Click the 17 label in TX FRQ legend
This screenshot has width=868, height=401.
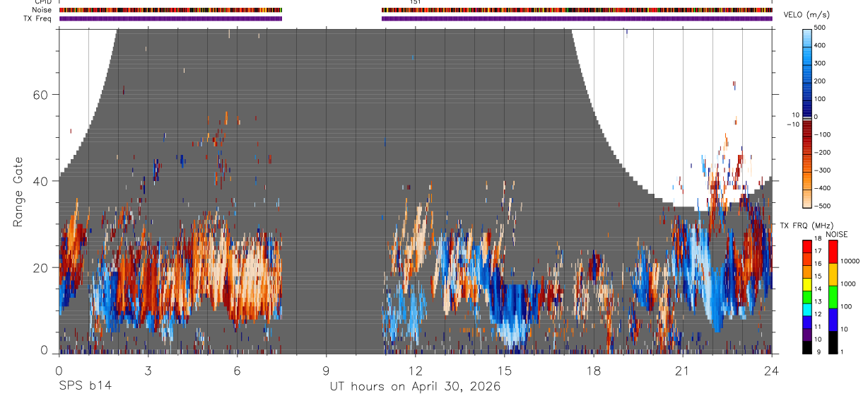tap(818, 252)
